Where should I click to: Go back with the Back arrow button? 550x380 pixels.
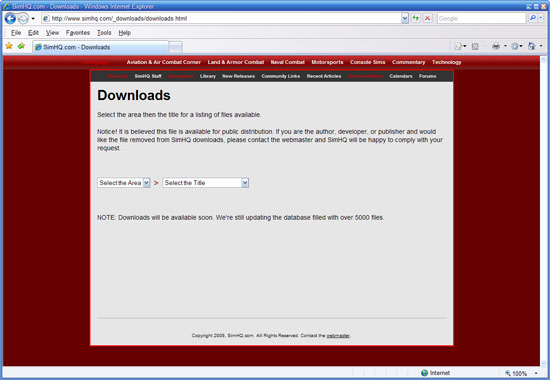click(10, 18)
